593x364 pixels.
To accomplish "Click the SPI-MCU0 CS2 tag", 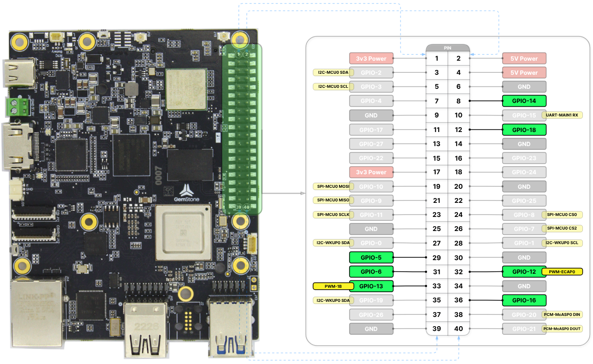I will tap(562, 229).
